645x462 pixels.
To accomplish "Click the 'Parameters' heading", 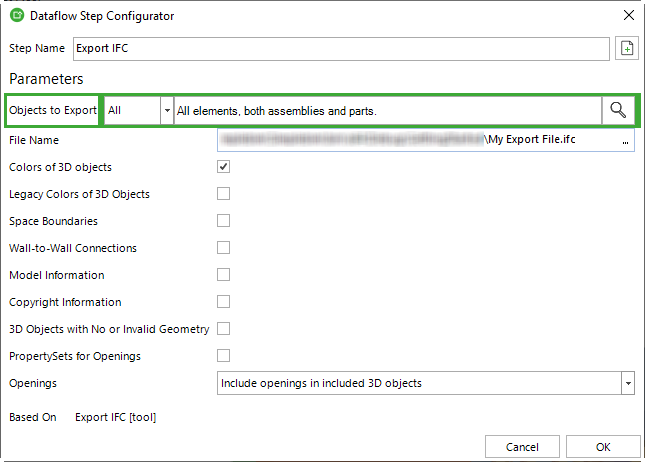I will (46, 79).
